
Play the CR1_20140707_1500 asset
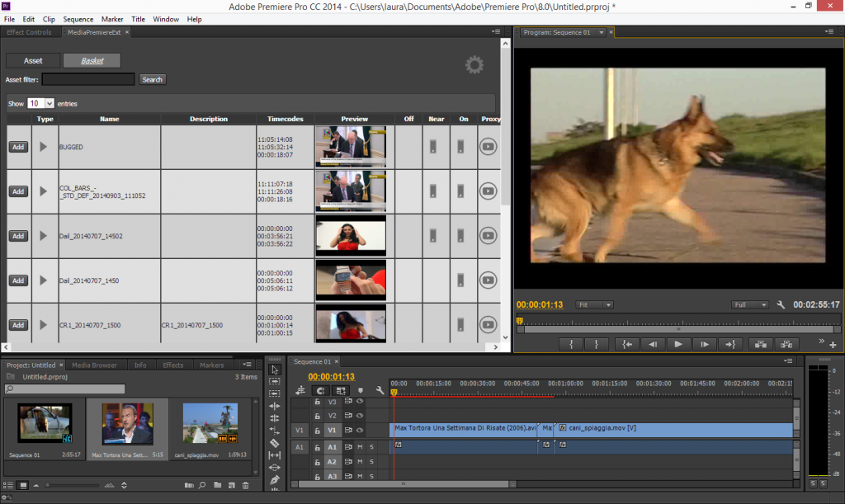point(43,325)
